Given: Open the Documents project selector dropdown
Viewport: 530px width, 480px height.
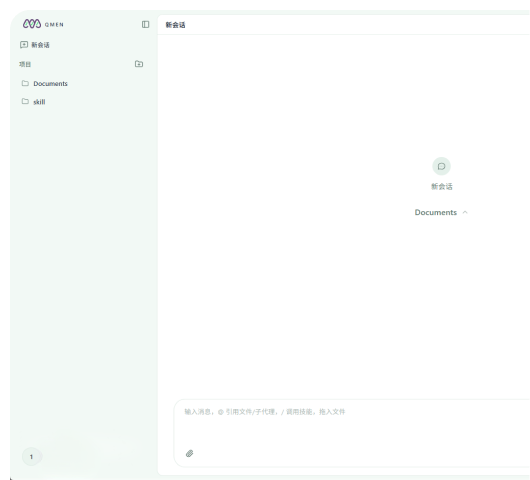Looking at the screenshot, I should [x=441, y=212].
